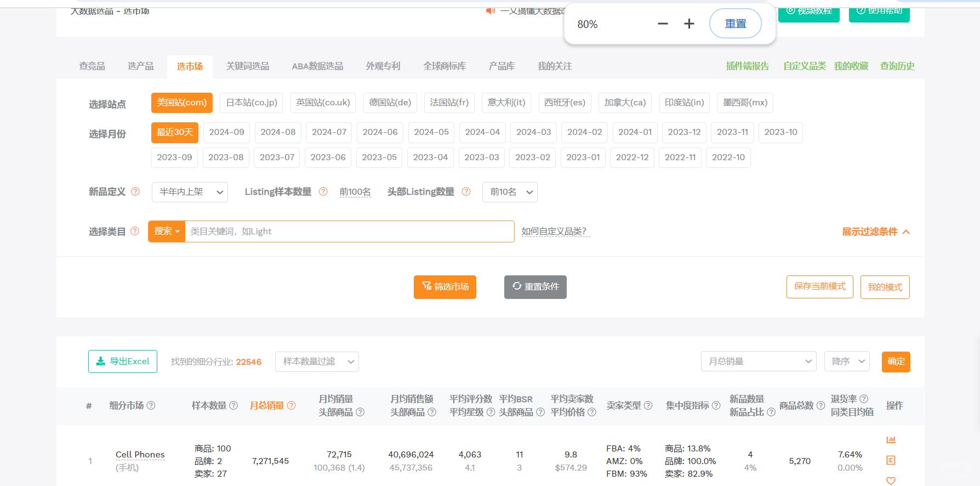Click the zoom in plus icon
This screenshot has height=486, width=980.
tap(690, 24)
